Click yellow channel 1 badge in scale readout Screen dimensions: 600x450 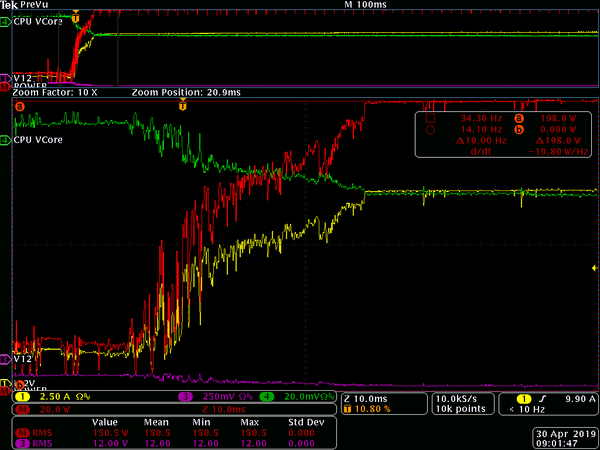pyautogui.click(x=22, y=397)
